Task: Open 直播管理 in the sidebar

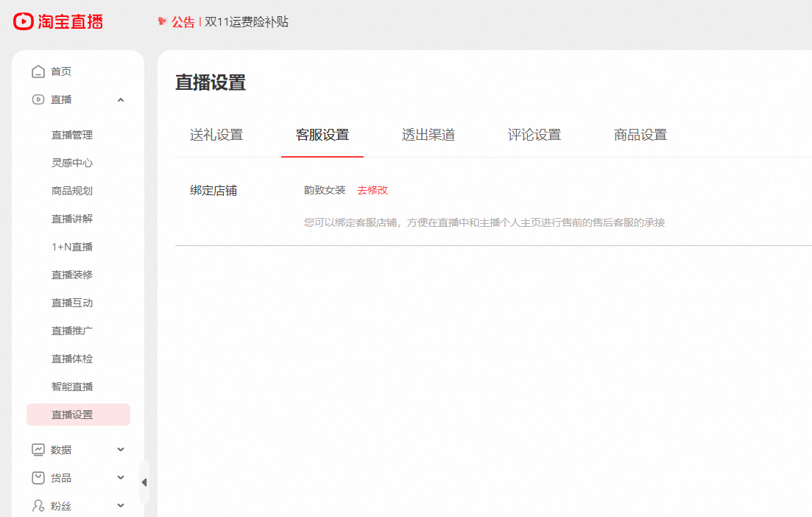Action: [x=72, y=135]
